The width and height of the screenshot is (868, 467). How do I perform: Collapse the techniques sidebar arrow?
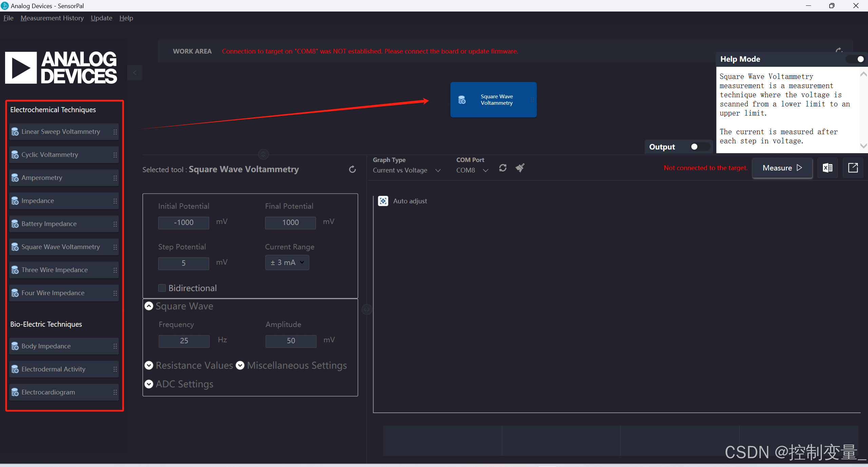[x=135, y=73]
